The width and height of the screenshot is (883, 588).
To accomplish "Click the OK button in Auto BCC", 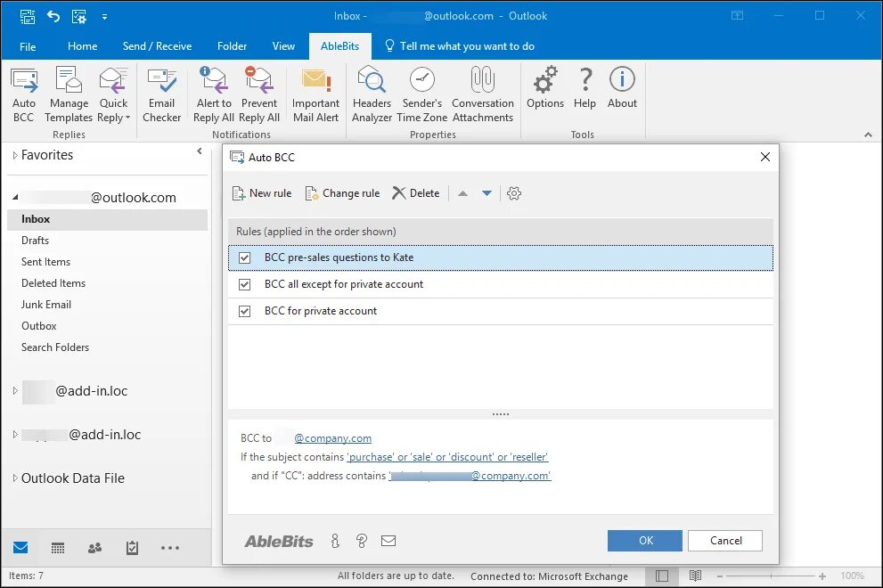I will (x=645, y=541).
